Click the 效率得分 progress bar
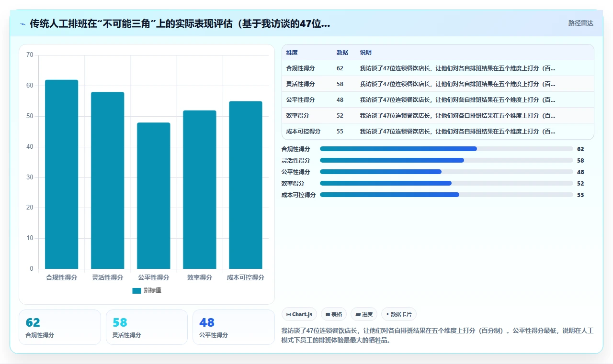The image size is (613, 364). click(x=446, y=183)
